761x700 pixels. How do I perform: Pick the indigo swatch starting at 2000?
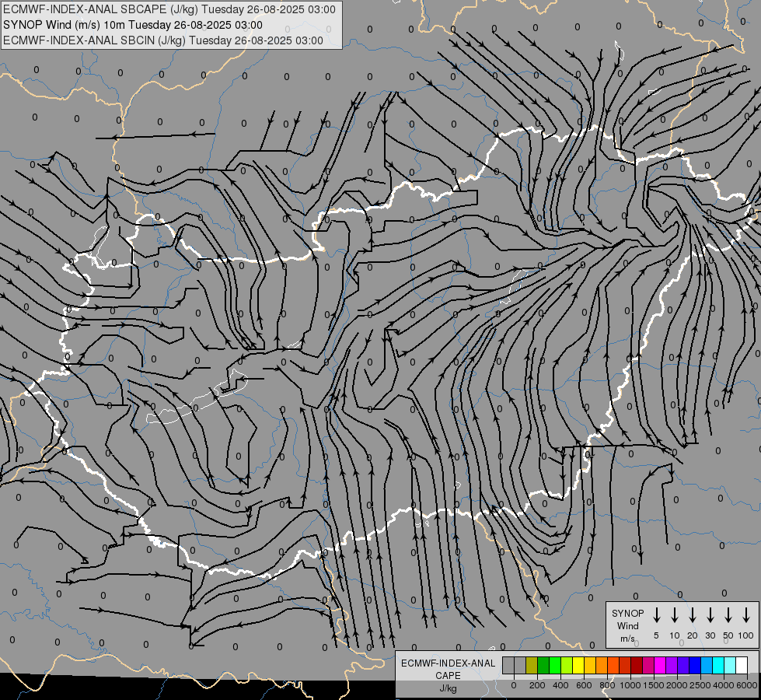coord(684,666)
